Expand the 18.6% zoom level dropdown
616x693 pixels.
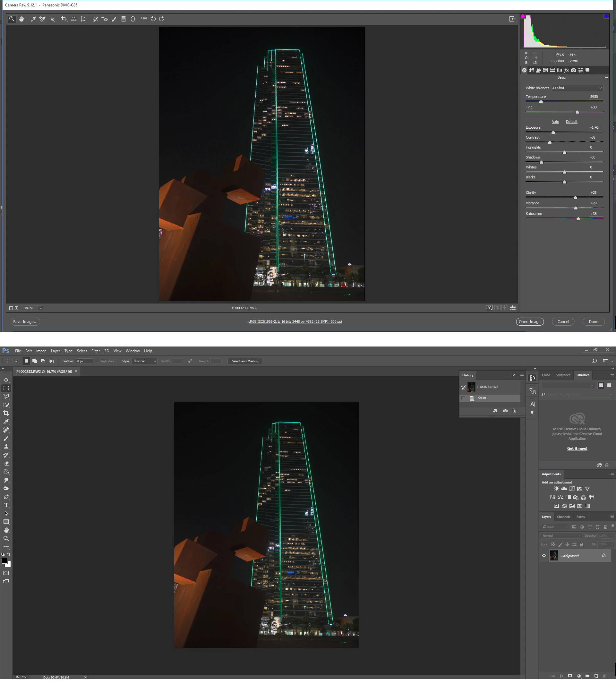pyautogui.click(x=40, y=308)
